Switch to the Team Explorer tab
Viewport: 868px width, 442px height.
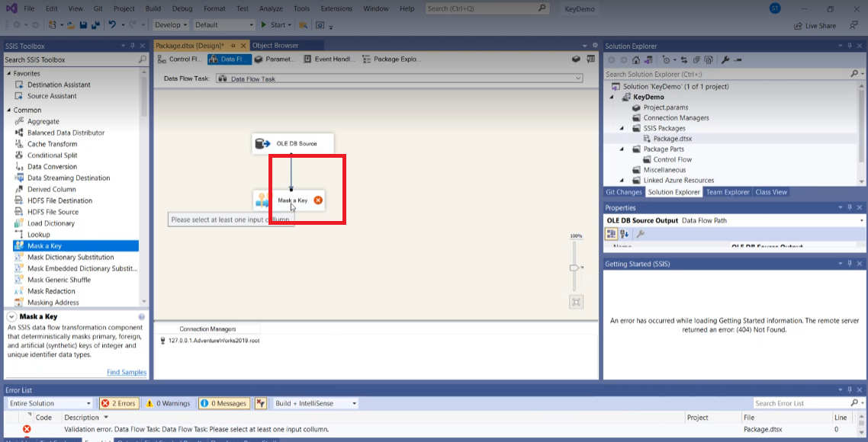[x=728, y=192]
